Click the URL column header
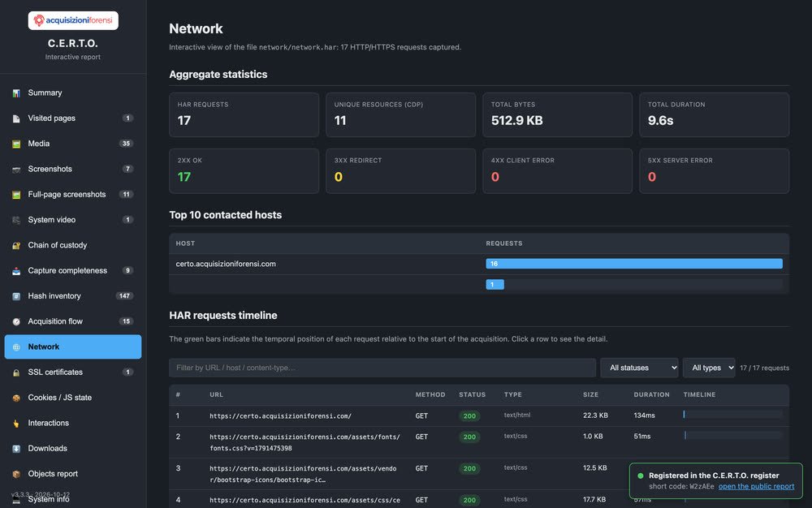 217,394
